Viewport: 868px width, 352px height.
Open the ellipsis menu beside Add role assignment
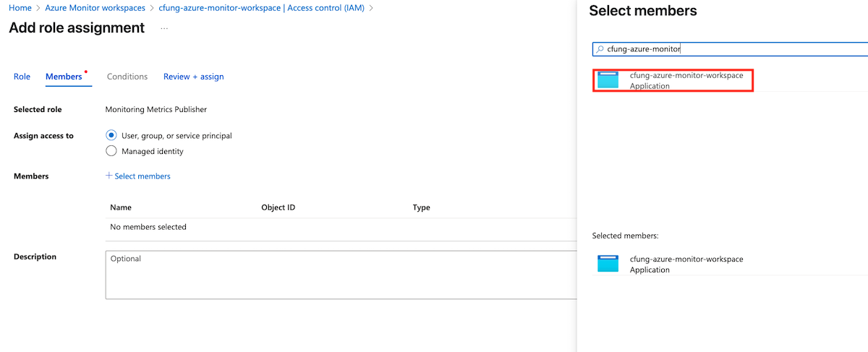coord(164,28)
